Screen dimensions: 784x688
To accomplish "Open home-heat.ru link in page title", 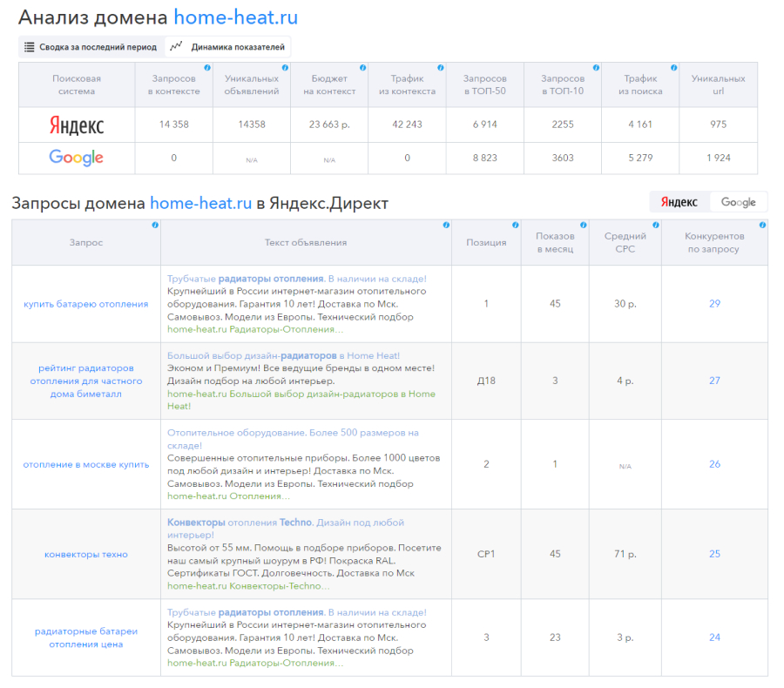I will click(235, 17).
